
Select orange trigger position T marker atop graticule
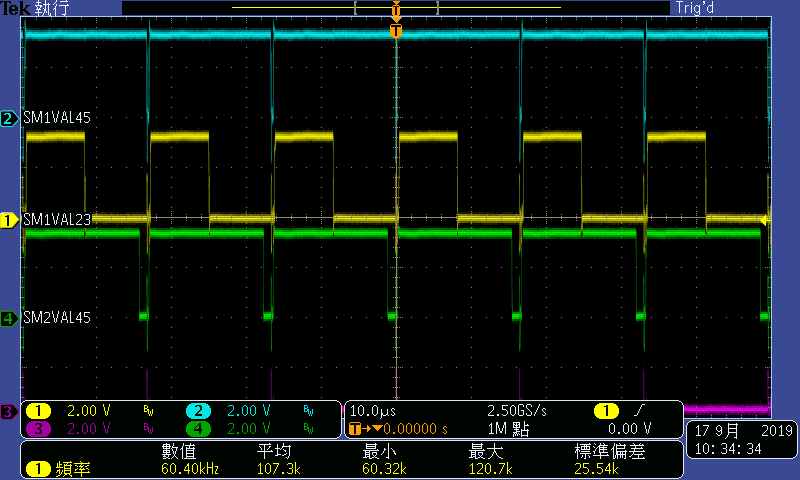pos(396,31)
